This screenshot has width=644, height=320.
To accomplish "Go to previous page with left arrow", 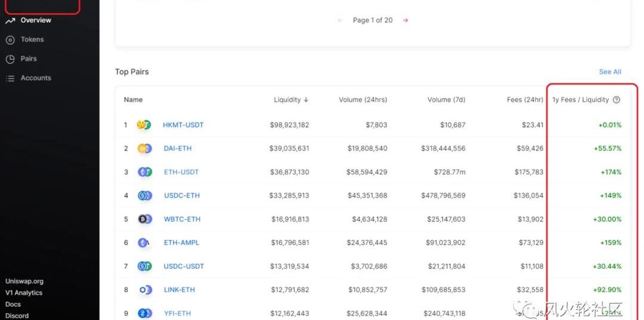I will [340, 20].
